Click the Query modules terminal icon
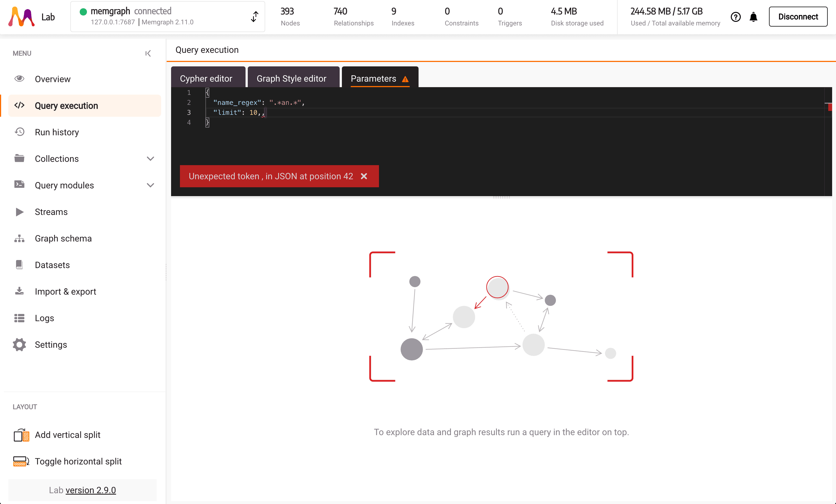This screenshot has width=836, height=504. coord(19,185)
